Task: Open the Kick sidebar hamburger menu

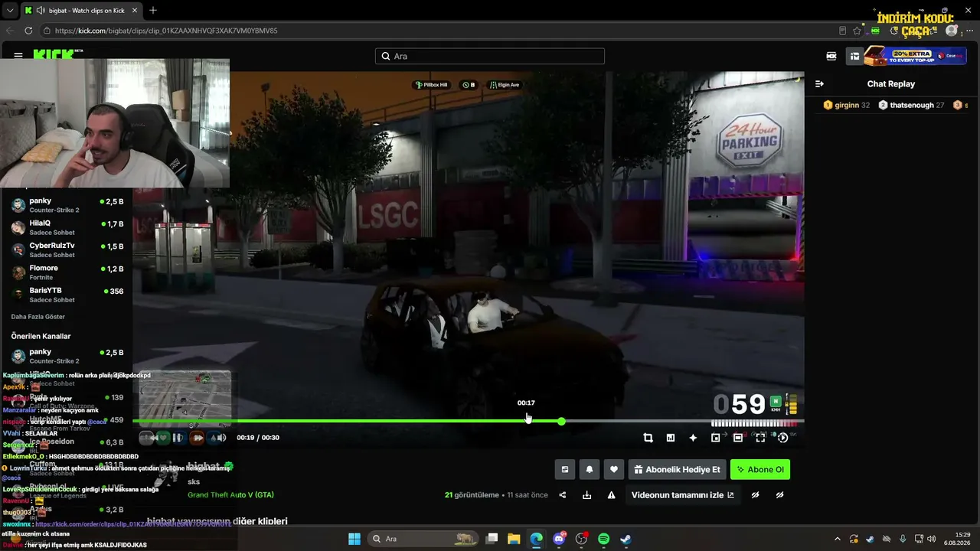Action: point(18,55)
